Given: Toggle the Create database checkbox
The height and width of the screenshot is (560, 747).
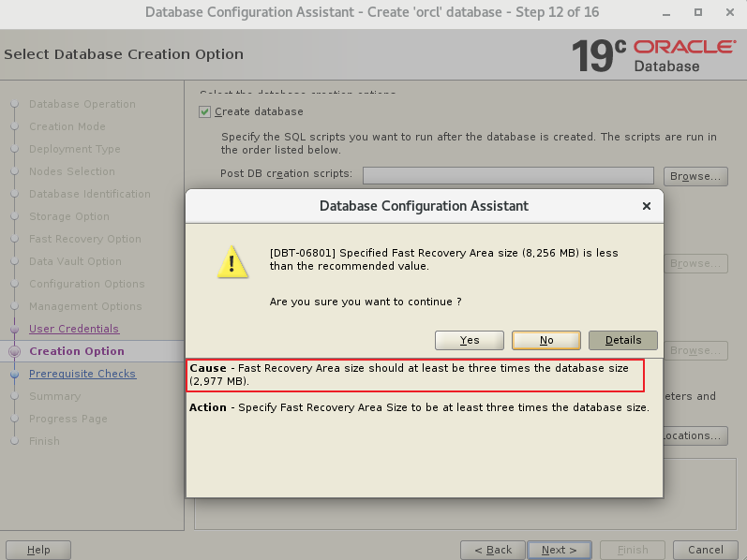Looking at the screenshot, I should click(x=205, y=111).
